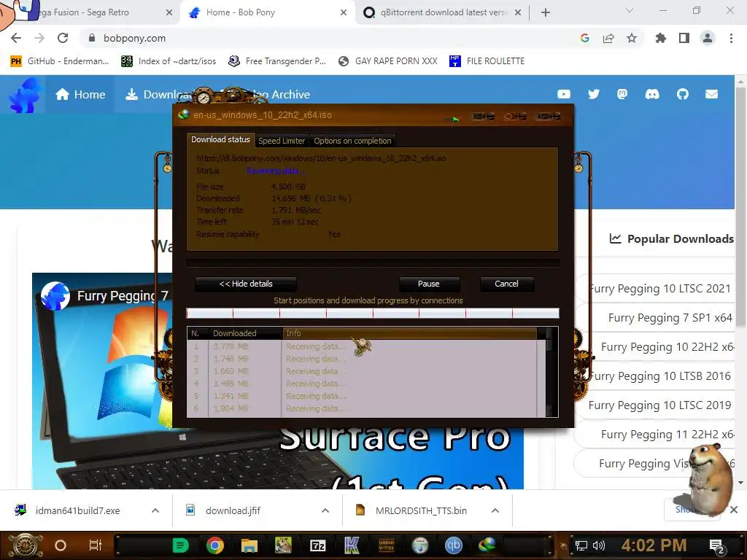Open File Explorer from the taskbar

[249, 545]
